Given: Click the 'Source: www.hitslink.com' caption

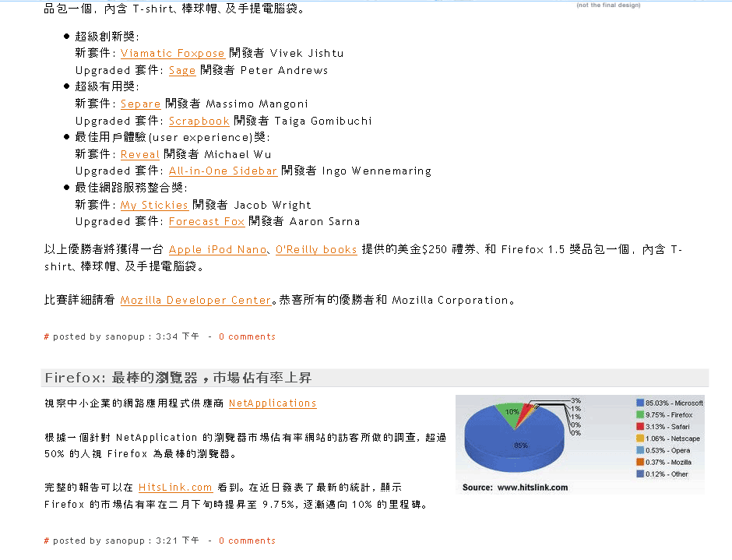Looking at the screenshot, I should 515,487.
